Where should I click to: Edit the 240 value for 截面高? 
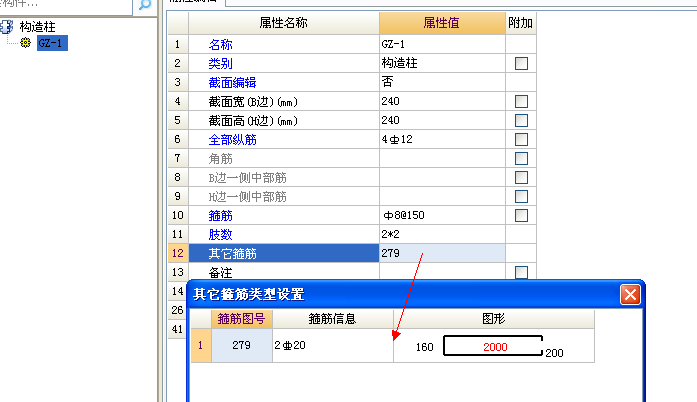(442, 121)
